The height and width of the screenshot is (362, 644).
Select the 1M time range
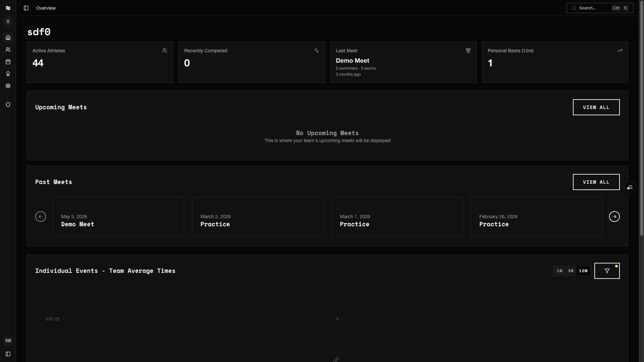click(559, 271)
